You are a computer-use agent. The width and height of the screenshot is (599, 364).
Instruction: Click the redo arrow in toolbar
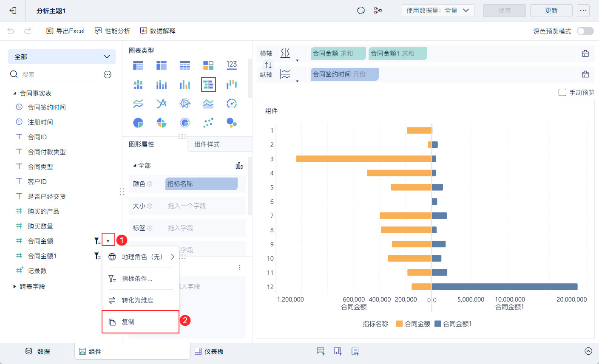[x=28, y=31]
